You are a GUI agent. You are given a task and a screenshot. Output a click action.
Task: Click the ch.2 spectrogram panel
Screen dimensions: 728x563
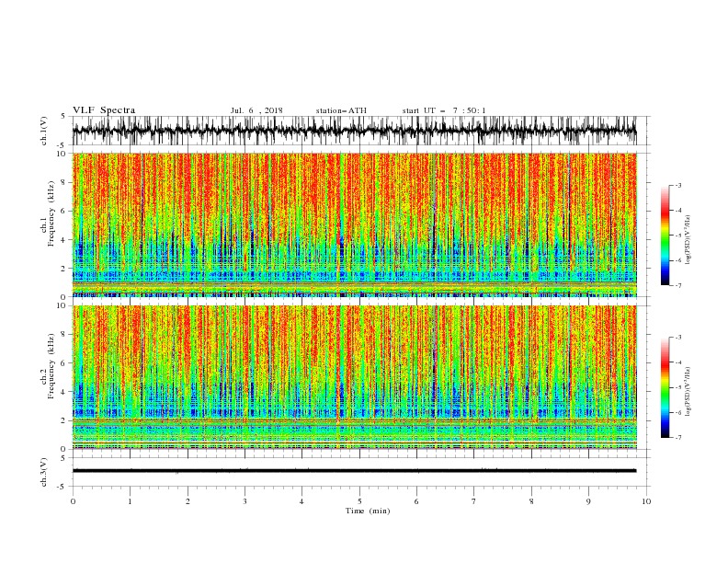[x=355, y=377]
